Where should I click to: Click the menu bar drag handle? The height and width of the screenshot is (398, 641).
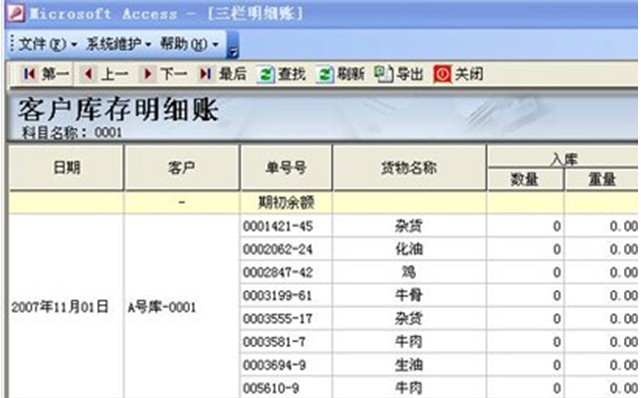(12, 44)
